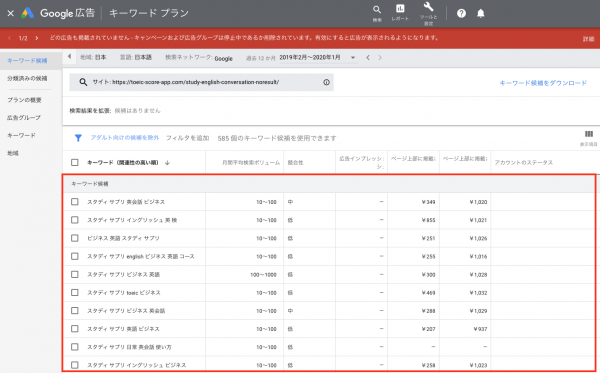Select 分類済みの候補 in sidebar
The image size is (600, 373).
[x=27, y=78]
